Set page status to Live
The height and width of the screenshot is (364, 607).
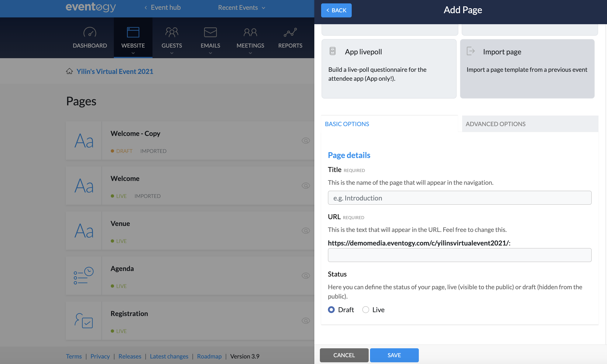(366, 310)
